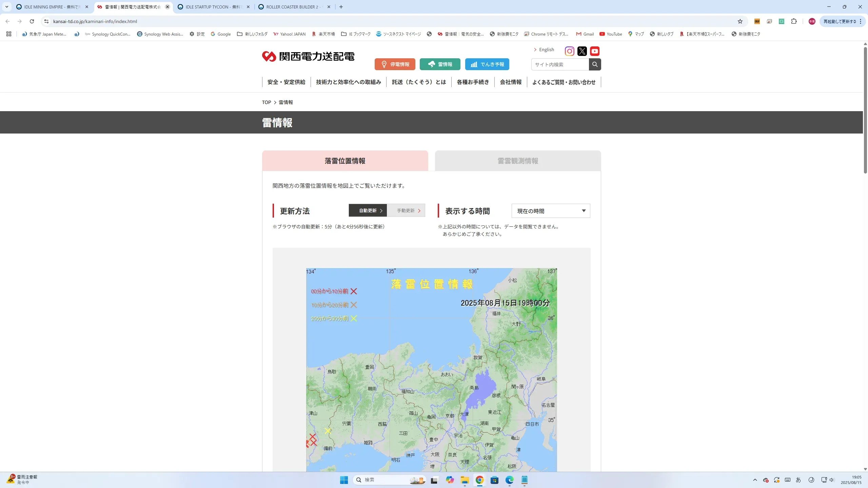Click the English language link
This screenshot has width=868, height=488.
(546, 50)
